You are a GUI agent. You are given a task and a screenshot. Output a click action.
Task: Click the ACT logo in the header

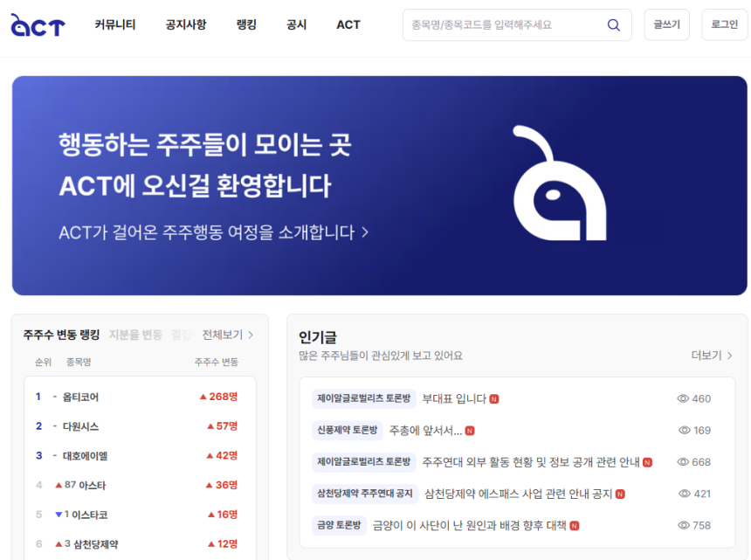click(38, 25)
